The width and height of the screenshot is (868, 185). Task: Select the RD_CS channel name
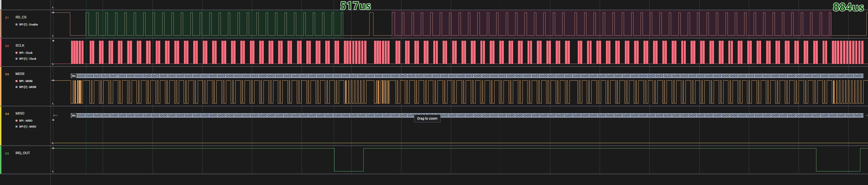point(21,17)
